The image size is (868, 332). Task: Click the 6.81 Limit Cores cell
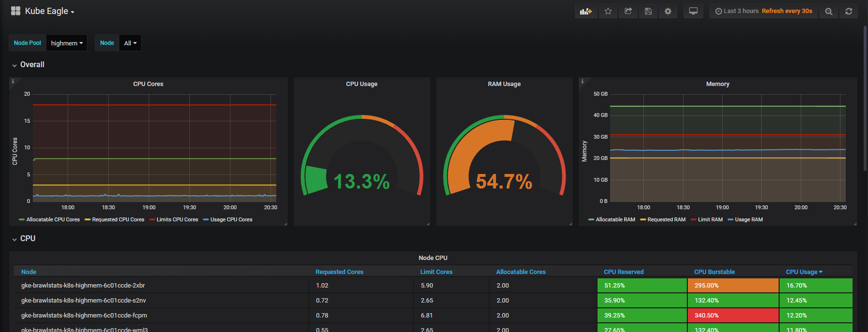pos(452,316)
